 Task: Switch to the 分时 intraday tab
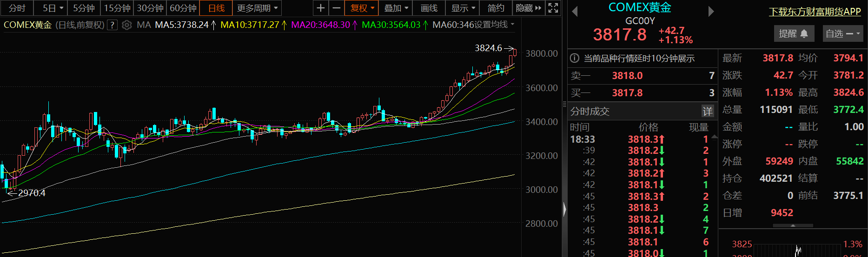point(17,8)
